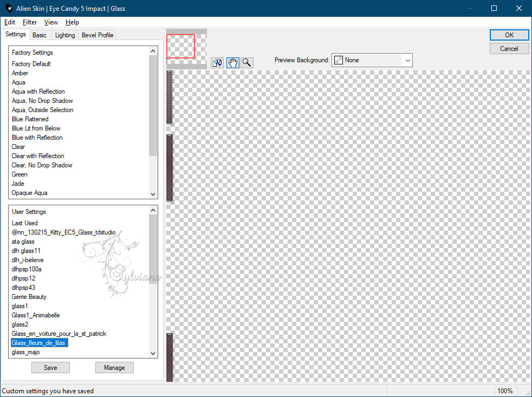Open the Edit menu
The image size is (532, 397).
pos(10,22)
